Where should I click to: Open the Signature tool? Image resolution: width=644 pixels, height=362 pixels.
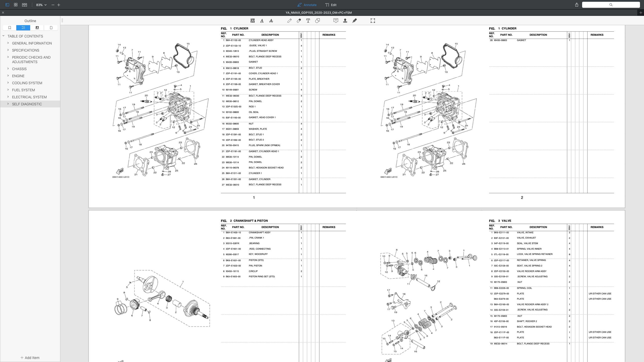[x=354, y=21]
